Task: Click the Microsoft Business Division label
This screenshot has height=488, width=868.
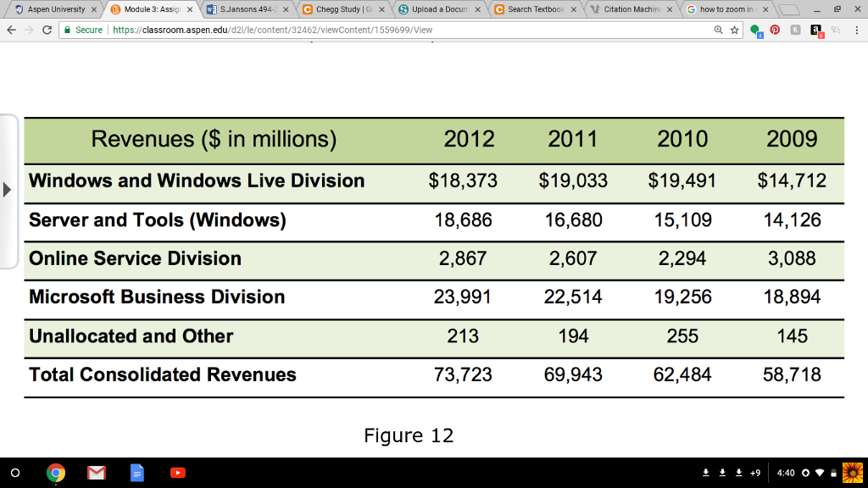Action: click(157, 297)
